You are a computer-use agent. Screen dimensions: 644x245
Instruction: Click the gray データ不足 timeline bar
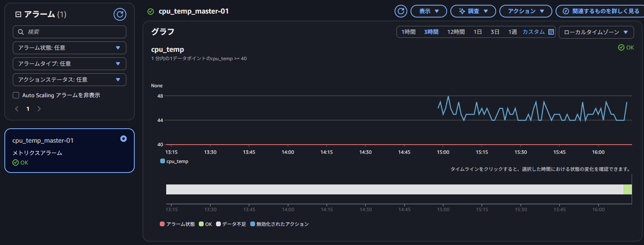(395, 189)
